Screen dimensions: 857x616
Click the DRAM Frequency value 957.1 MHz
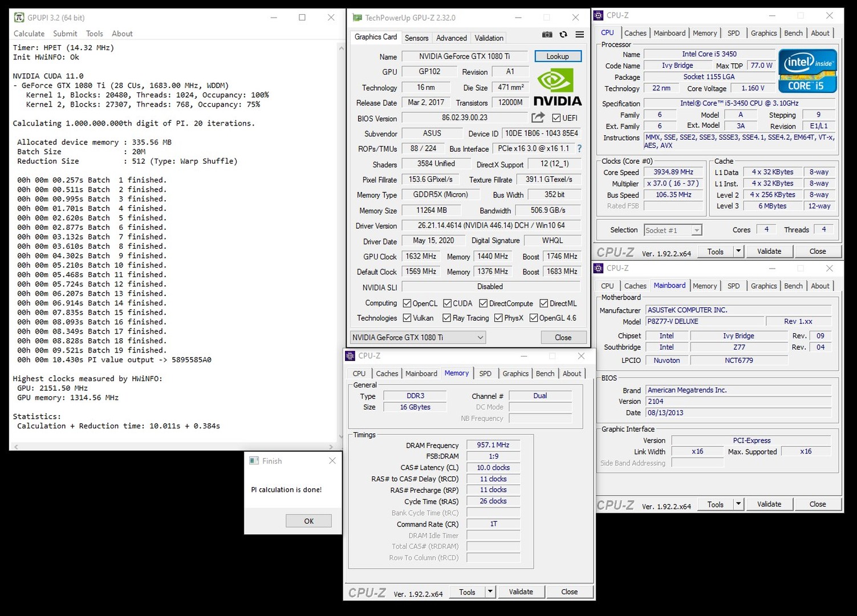493,445
